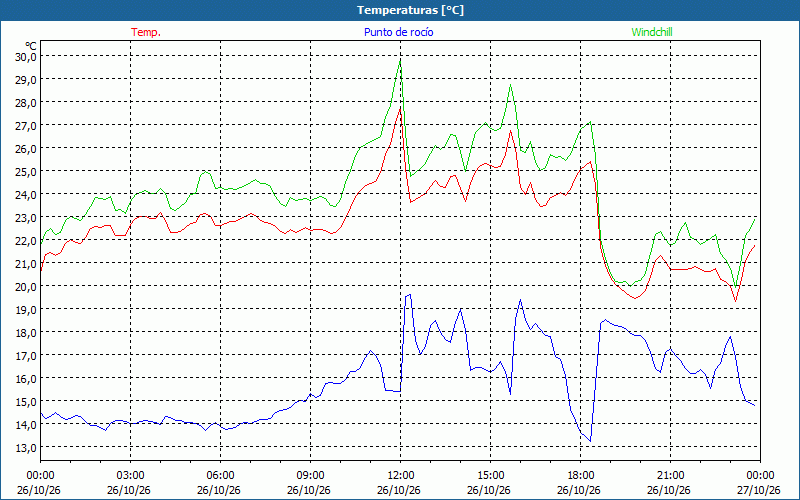Click the 18:00 time axis label
The image size is (800, 500).
pos(581,475)
